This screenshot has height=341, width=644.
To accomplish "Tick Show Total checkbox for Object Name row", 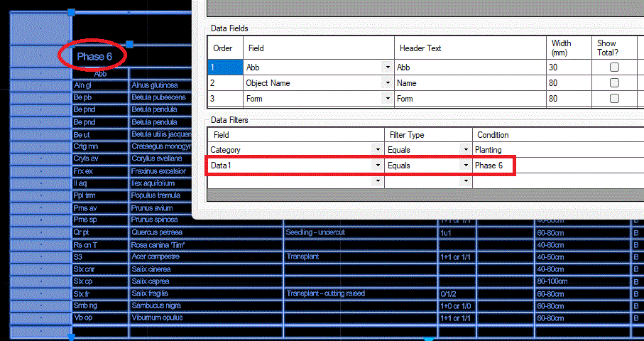I will click(614, 83).
